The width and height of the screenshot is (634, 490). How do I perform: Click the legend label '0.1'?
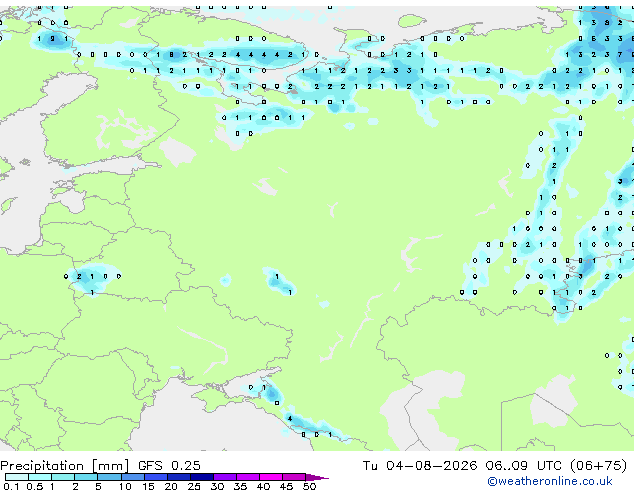coord(11,486)
